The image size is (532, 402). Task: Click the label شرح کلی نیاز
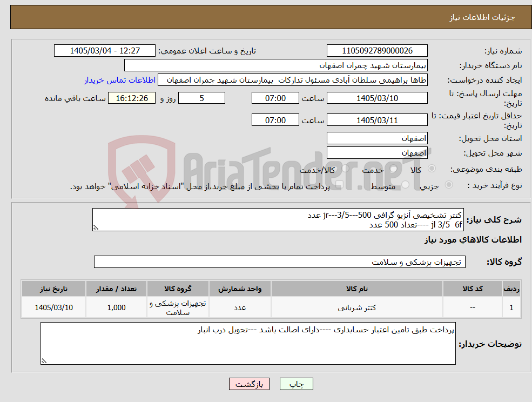pyautogui.click(x=494, y=220)
